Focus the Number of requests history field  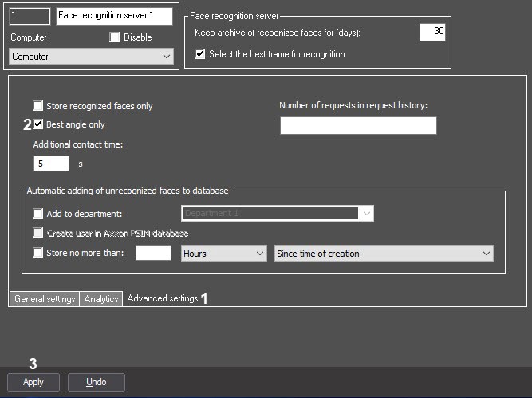(358, 125)
